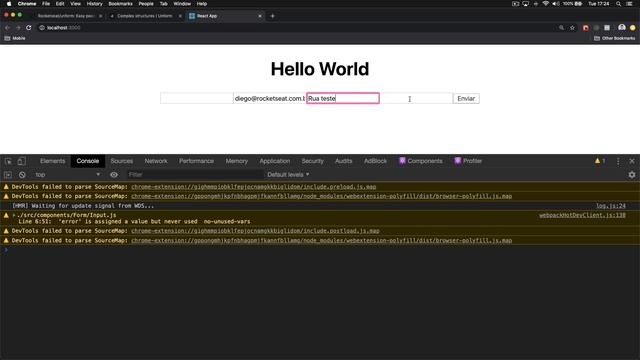Screen dimensions: 640x360
Task: Focus the empty input next to Enviar
Action: pyautogui.click(x=416, y=98)
